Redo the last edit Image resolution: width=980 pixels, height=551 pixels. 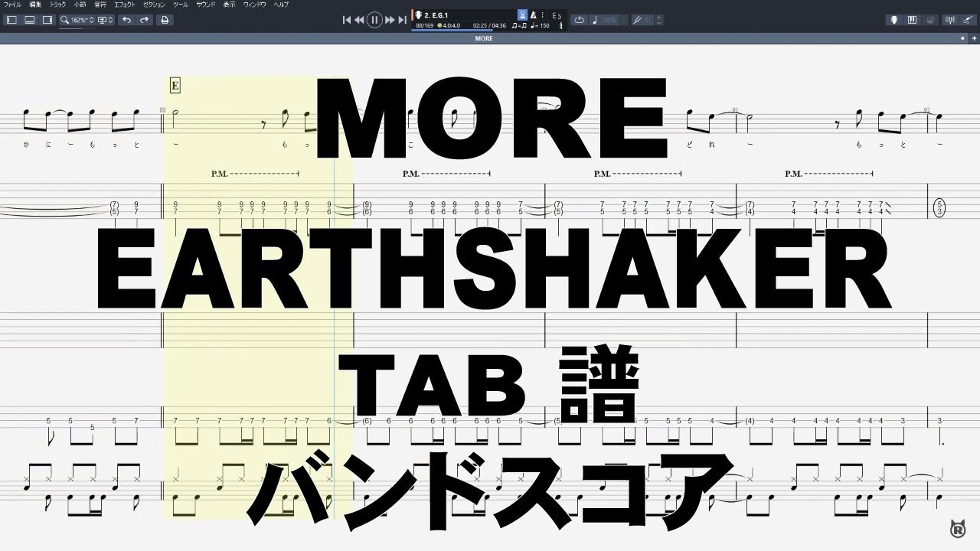145,20
